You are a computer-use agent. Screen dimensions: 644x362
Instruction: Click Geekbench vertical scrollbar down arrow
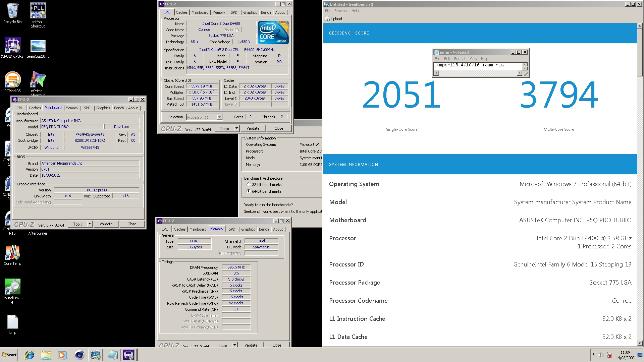(x=640, y=343)
